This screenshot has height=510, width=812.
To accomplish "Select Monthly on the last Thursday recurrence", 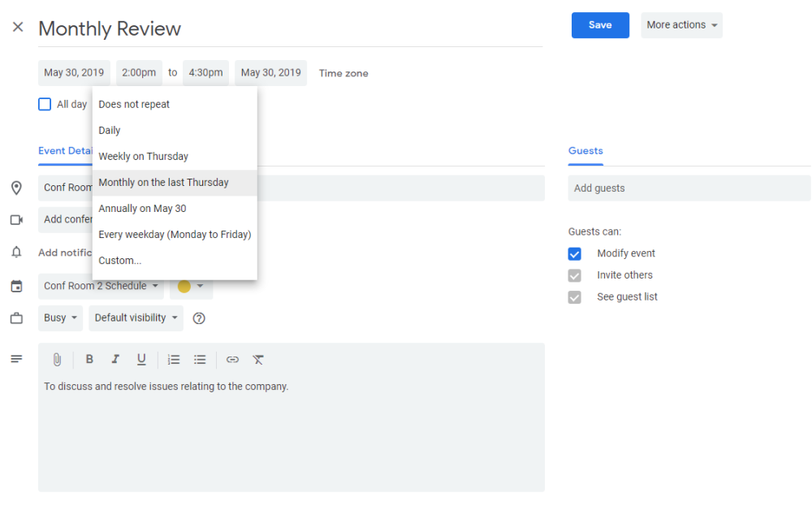I will tap(161, 182).
